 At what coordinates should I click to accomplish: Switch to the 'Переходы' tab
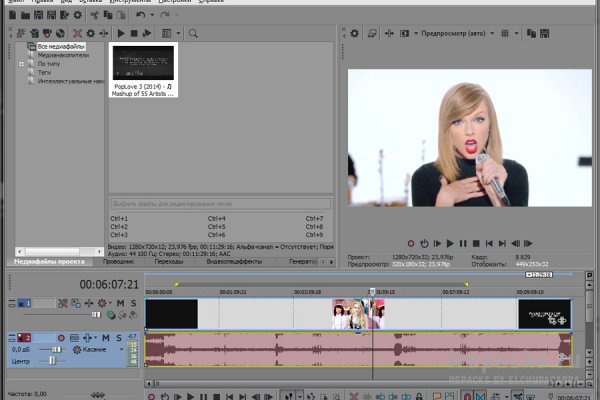coord(169,262)
